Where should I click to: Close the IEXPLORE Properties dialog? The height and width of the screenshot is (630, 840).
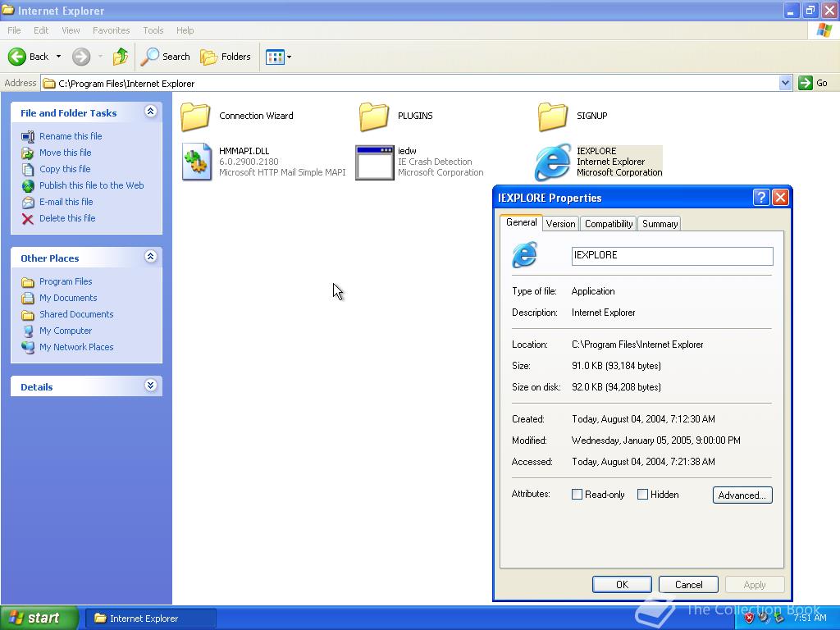click(781, 198)
